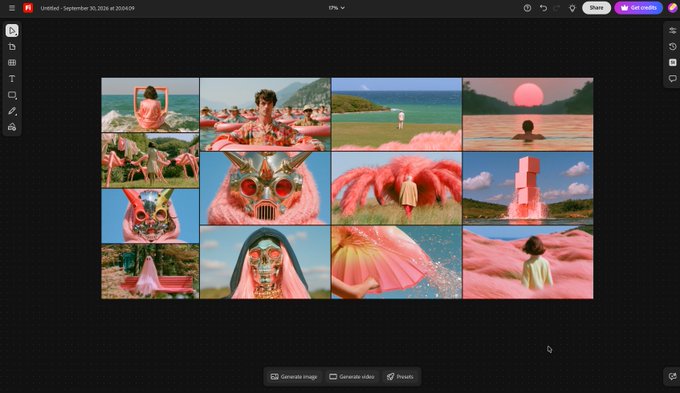
Task: Select pink sunset swimmer image
Action: coord(528,114)
